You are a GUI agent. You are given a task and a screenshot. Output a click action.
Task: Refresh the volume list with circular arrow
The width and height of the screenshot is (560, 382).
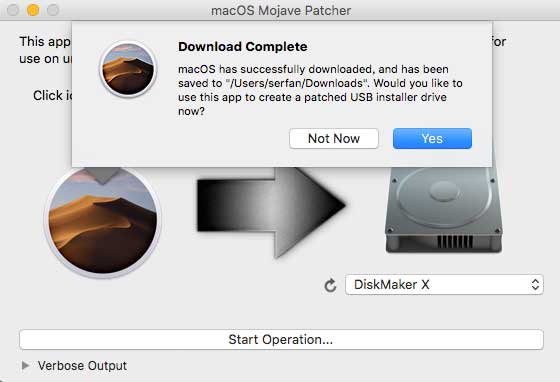(330, 285)
